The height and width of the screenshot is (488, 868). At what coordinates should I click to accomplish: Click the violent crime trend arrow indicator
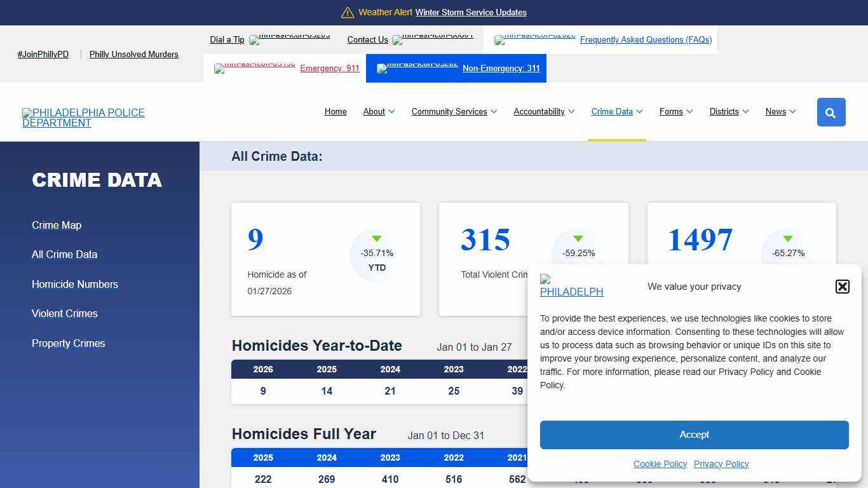click(578, 239)
